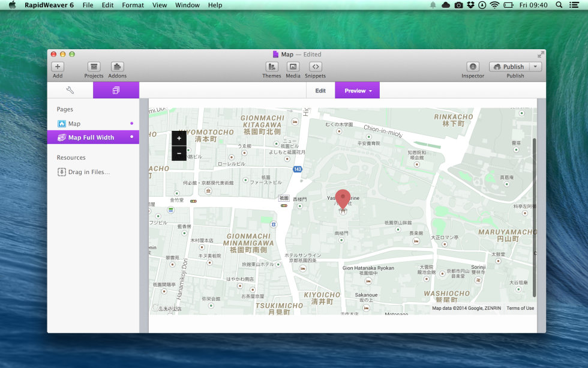Viewport: 588px width, 368px height.
Task: Click the battery status icon
Action: pos(508,5)
